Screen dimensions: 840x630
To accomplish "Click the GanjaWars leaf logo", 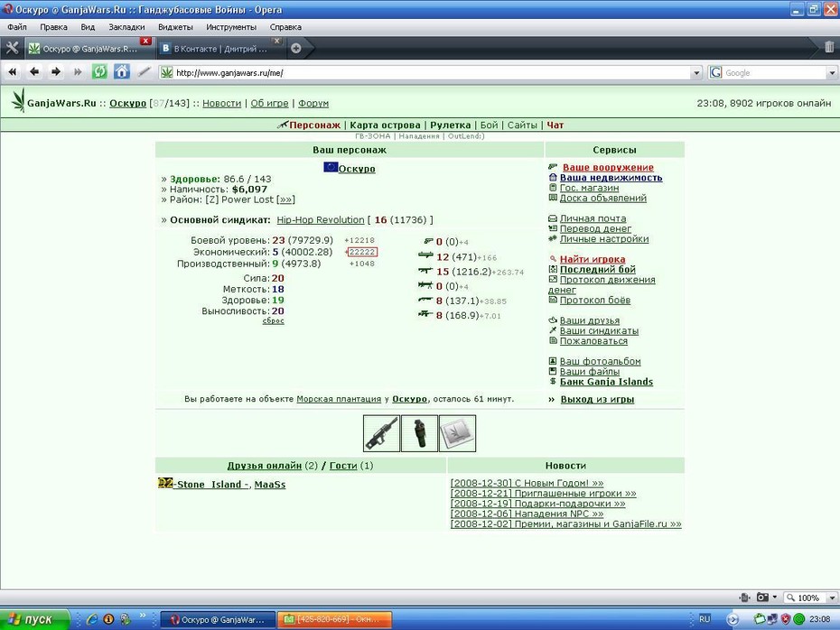I will point(19,100).
